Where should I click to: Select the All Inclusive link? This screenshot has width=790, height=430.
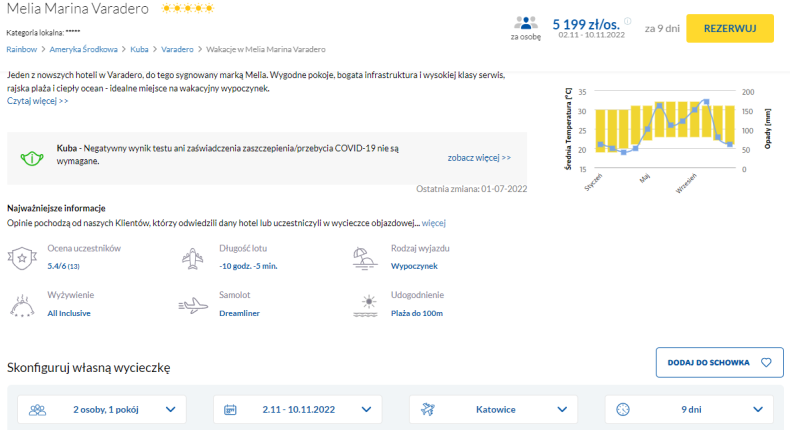[x=69, y=313]
